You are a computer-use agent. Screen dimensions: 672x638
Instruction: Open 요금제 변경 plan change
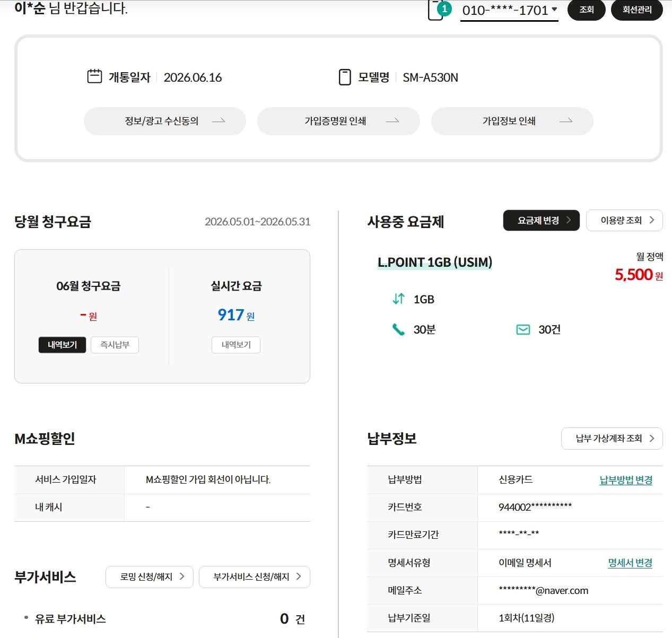[542, 220]
